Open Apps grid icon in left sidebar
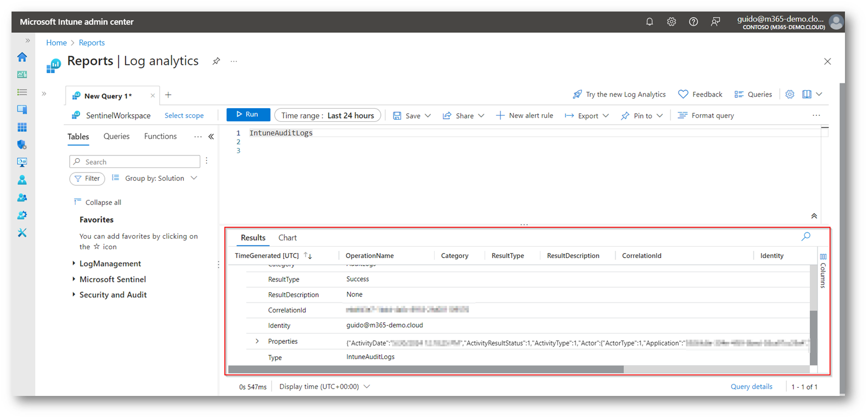 tap(22, 127)
